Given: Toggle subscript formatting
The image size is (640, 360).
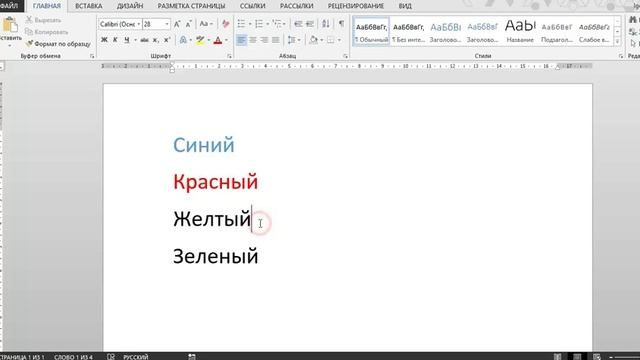Looking at the screenshot, I should (156, 40).
